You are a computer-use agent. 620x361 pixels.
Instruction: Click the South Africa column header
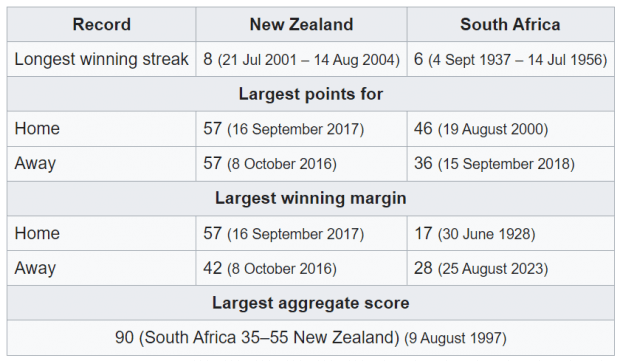[x=510, y=25]
